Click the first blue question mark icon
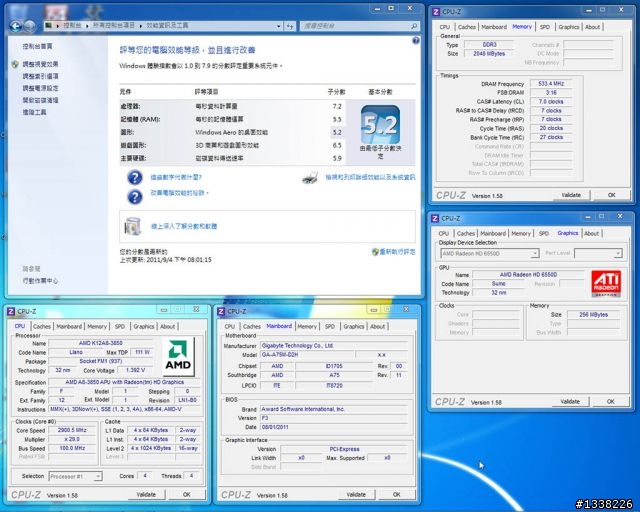This screenshot has height=512, width=640. (135, 178)
